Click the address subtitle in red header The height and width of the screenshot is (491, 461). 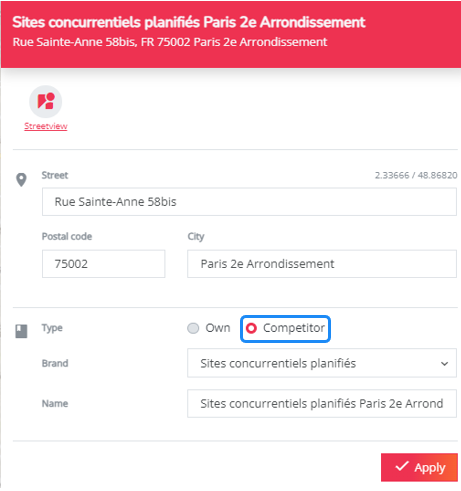170,42
